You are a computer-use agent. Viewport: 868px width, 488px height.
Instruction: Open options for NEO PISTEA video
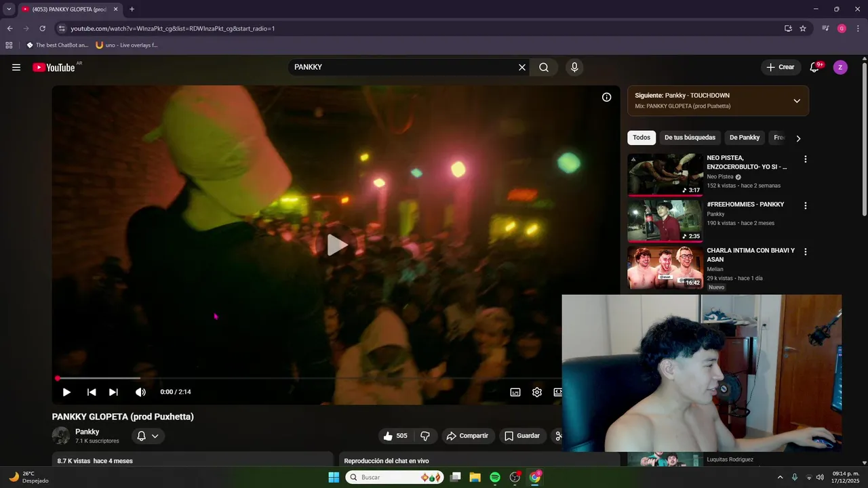pos(806,159)
